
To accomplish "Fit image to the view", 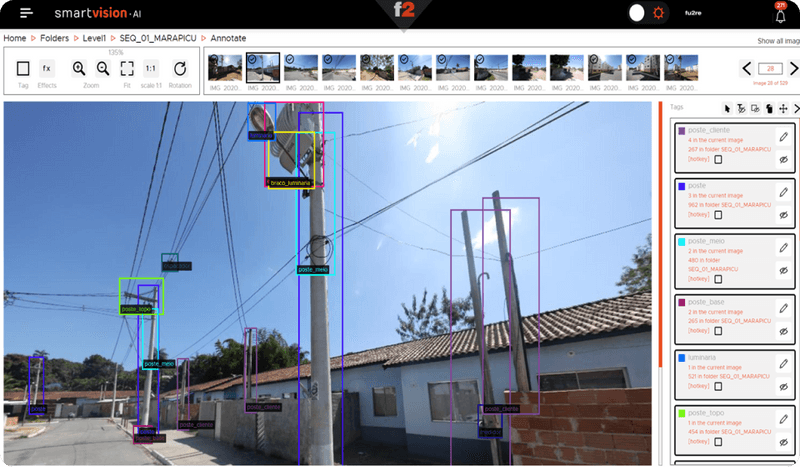I will coord(127,69).
